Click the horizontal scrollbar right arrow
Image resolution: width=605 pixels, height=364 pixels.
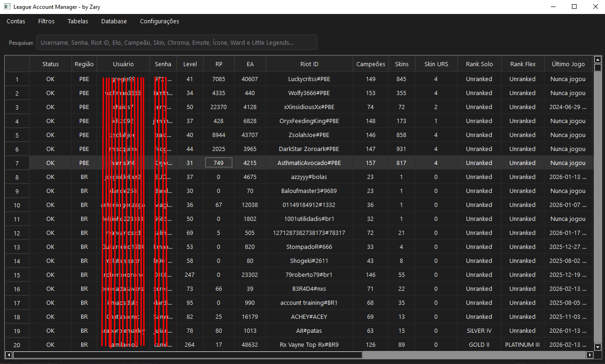590,355
